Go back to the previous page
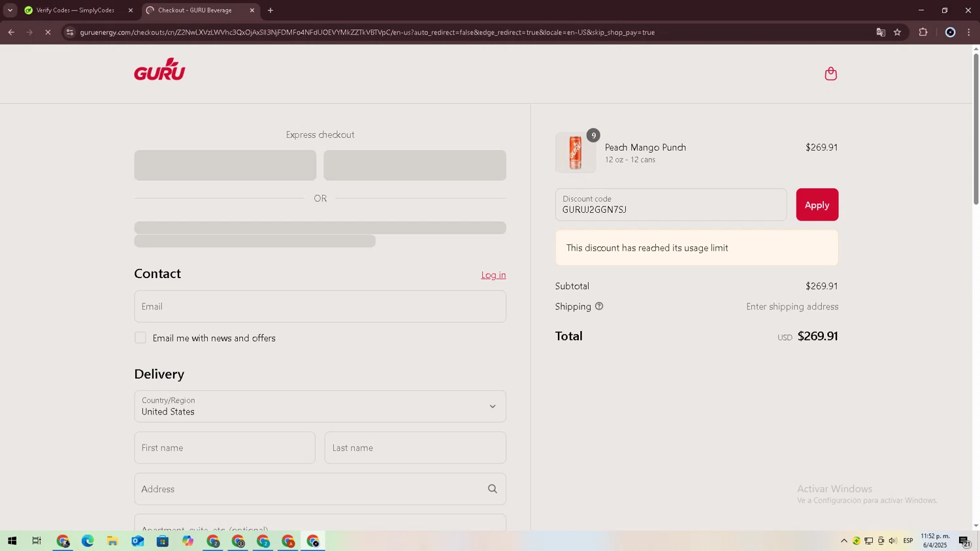 click(11, 32)
